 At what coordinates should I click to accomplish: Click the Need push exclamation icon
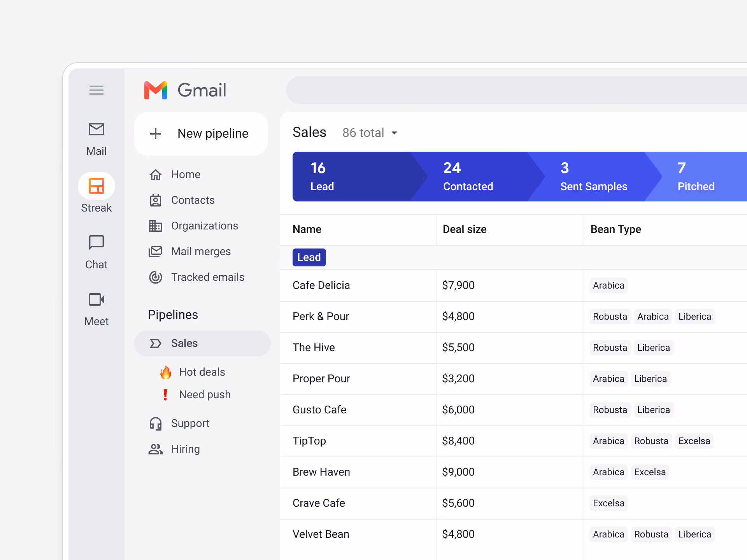166,395
